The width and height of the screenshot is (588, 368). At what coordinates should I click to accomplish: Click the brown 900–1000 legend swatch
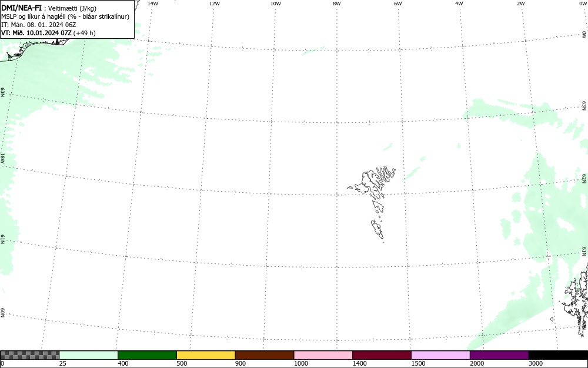[x=265, y=355]
